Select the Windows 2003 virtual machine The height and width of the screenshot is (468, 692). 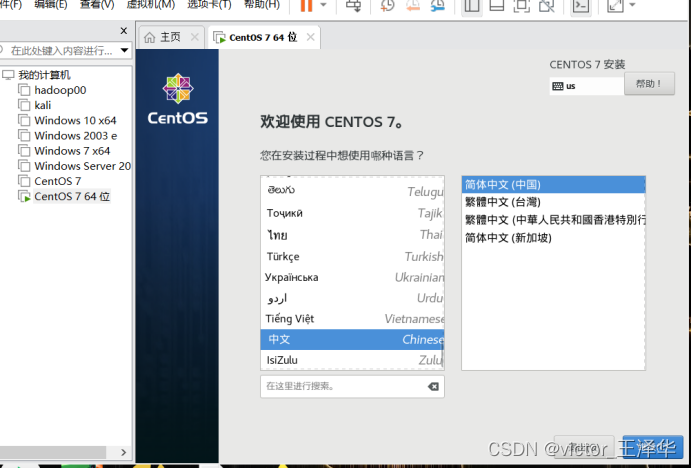pyautogui.click(x=75, y=136)
